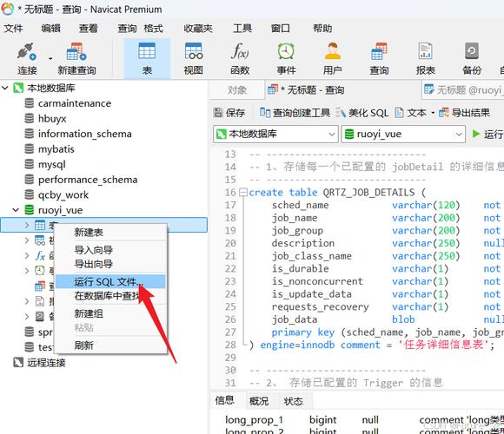504x434 pixels.
Task: Open the 收藏夹 (Favorites) menu
Action: (x=198, y=29)
